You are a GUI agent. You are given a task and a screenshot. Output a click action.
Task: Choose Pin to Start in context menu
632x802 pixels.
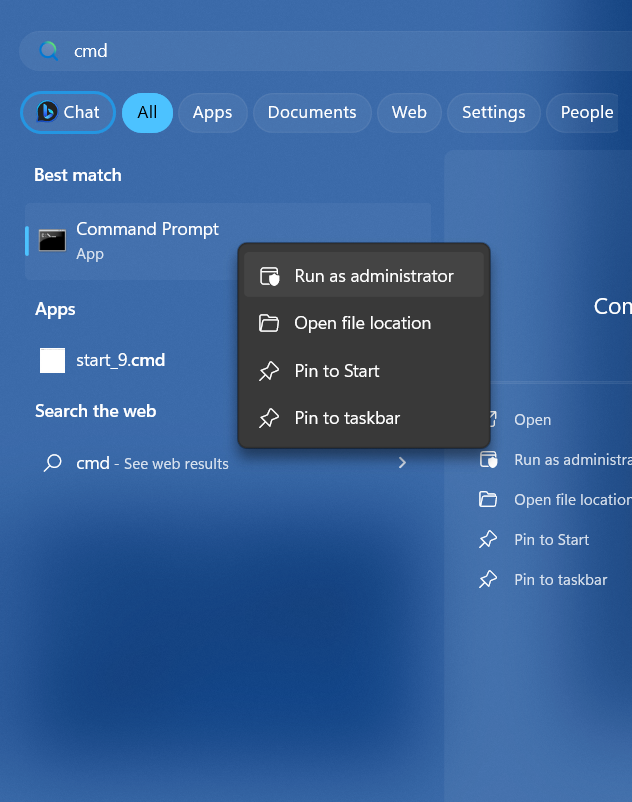click(364, 371)
